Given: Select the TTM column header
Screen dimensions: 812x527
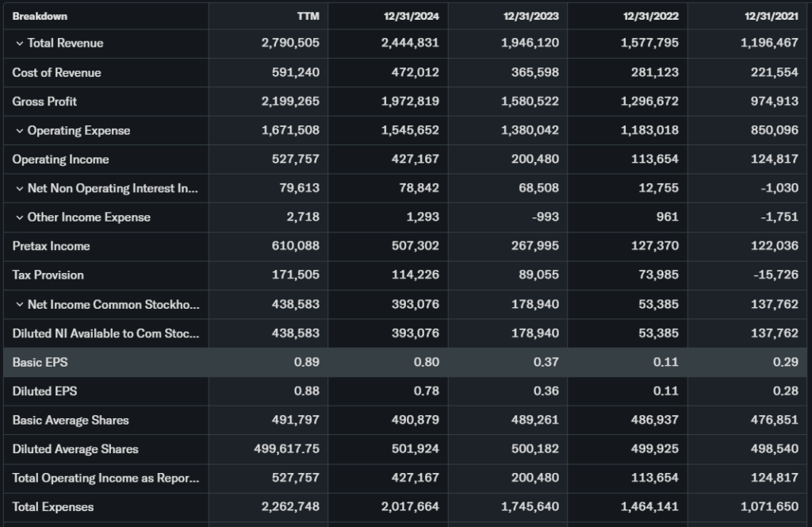Looking at the screenshot, I should [x=308, y=16].
